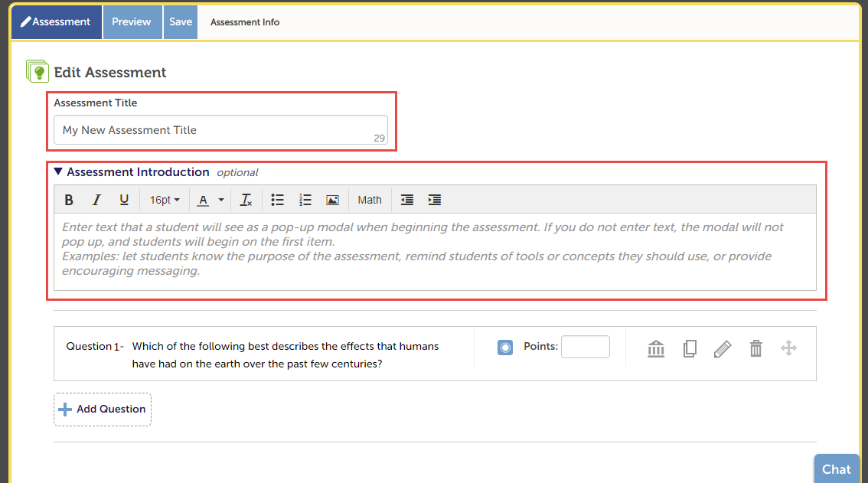Click the Edit Assessment heading
Image resolution: width=868 pixels, height=483 pixels.
(109, 73)
